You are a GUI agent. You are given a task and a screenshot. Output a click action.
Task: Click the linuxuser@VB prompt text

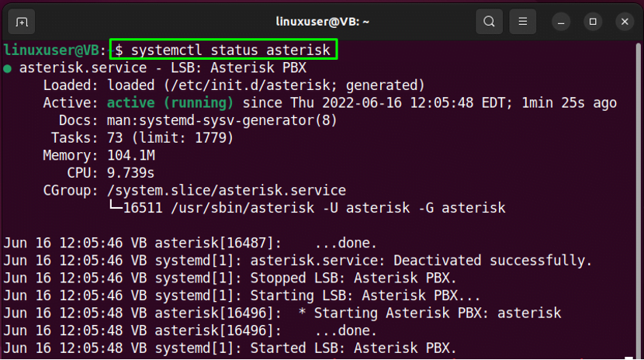click(x=51, y=50)
